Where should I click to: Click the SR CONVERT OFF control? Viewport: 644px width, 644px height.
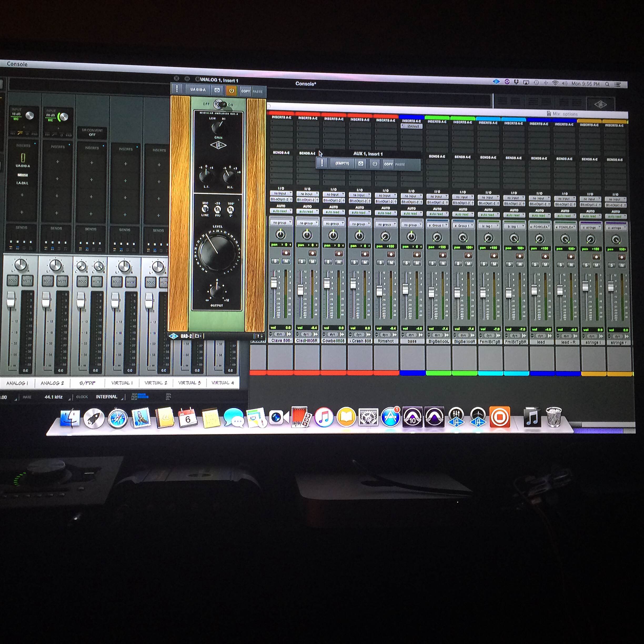pos(92,132)
